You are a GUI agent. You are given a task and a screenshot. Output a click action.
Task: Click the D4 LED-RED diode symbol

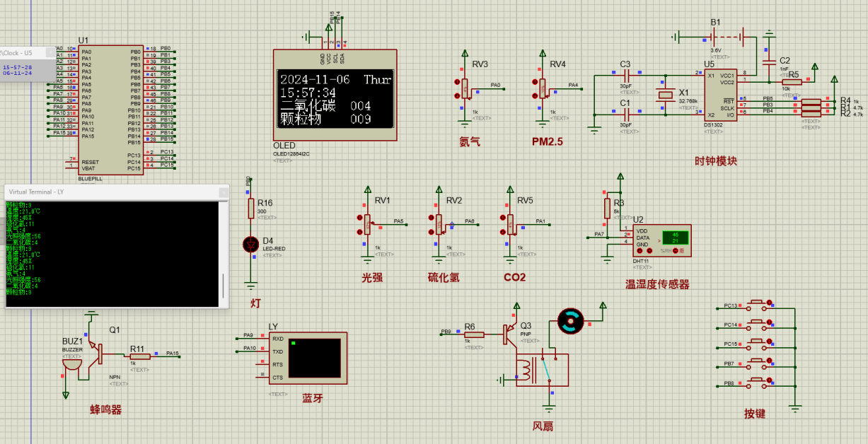pyautogui.click(x=250, y=245)
